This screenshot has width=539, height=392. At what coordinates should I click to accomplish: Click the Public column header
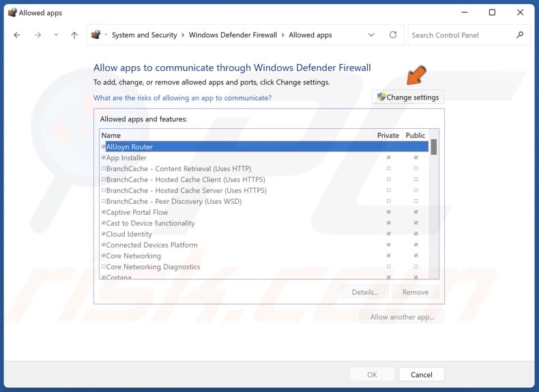coord(416,136)
